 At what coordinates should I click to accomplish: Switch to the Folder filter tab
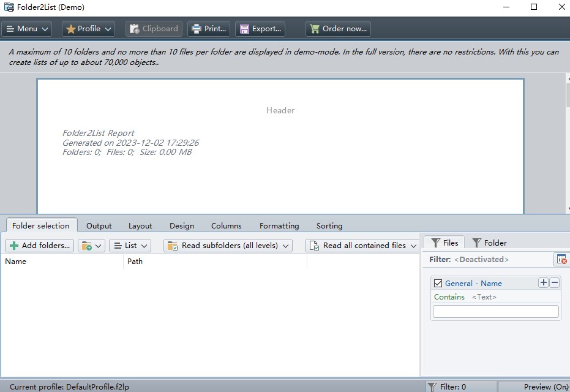tap(489, 243)
